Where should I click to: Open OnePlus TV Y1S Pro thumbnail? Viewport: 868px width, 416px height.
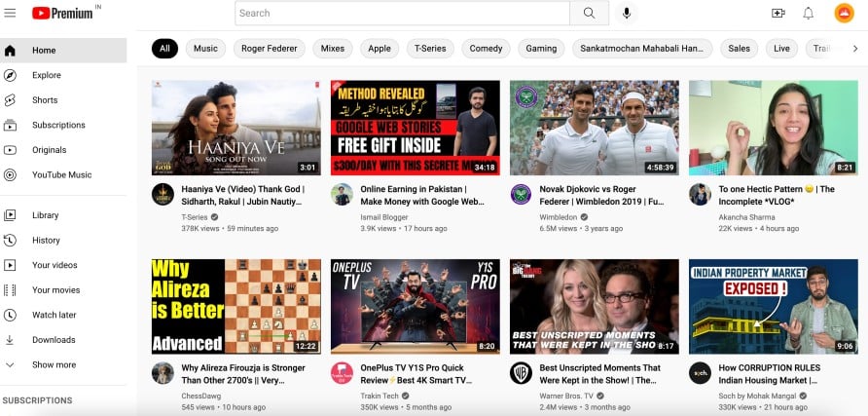pyautogui.click(x=416, y=307)
